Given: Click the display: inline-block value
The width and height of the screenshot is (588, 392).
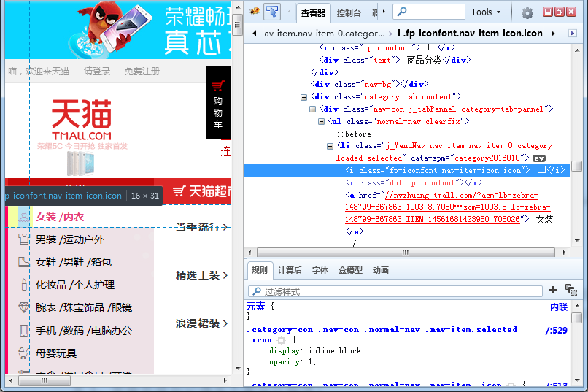Looking at the screenshot, I should (x=336, y=350).
